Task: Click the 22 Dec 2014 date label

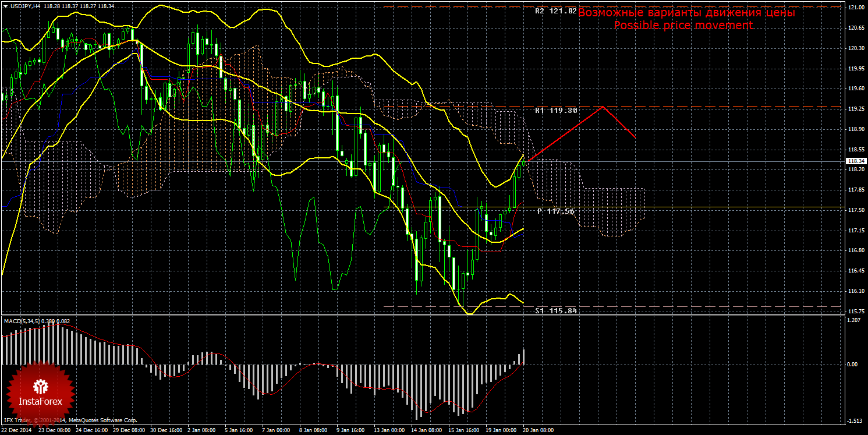Action: [17, 430]
